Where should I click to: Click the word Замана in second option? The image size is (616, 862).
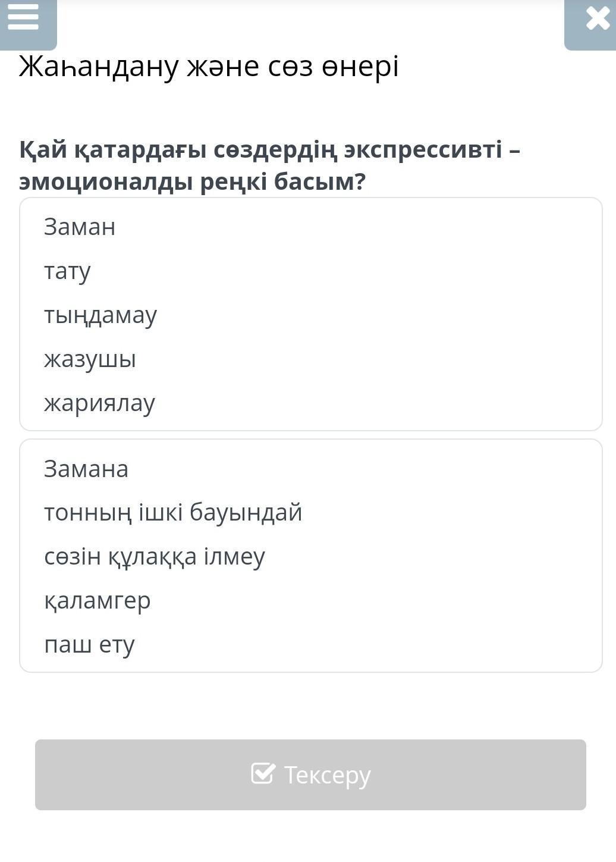pyautogui.click(x=86, y=469)
